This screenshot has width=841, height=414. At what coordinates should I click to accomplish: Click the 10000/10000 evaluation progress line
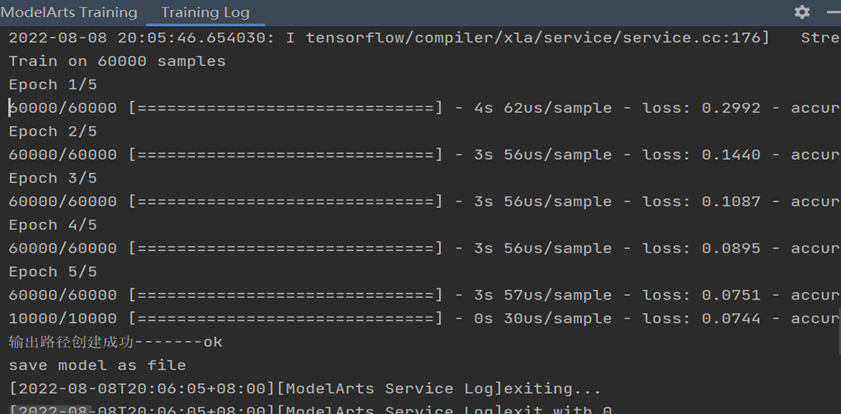pos(400,318)
